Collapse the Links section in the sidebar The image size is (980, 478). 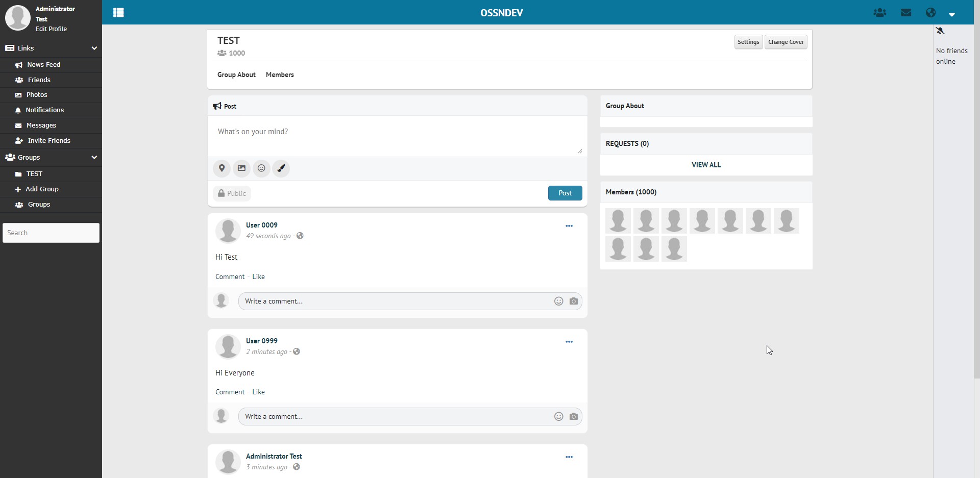tap(94, 48)
